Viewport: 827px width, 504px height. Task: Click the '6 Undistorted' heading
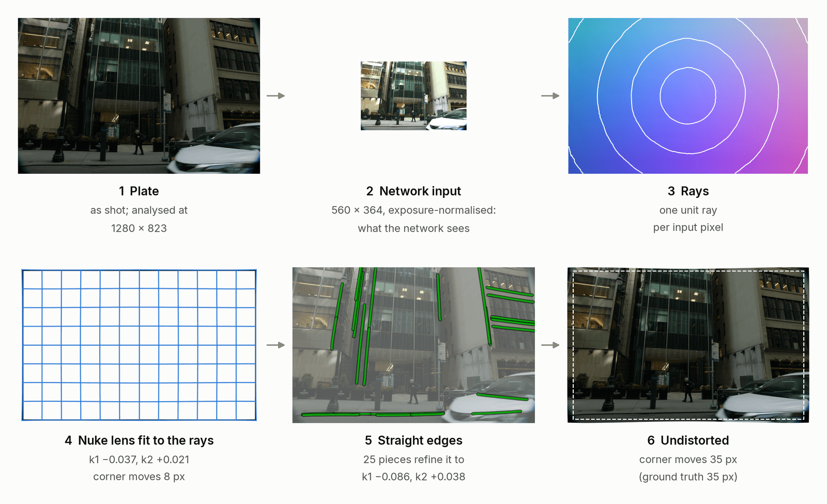pyautogui.click(x=688, y=440)
